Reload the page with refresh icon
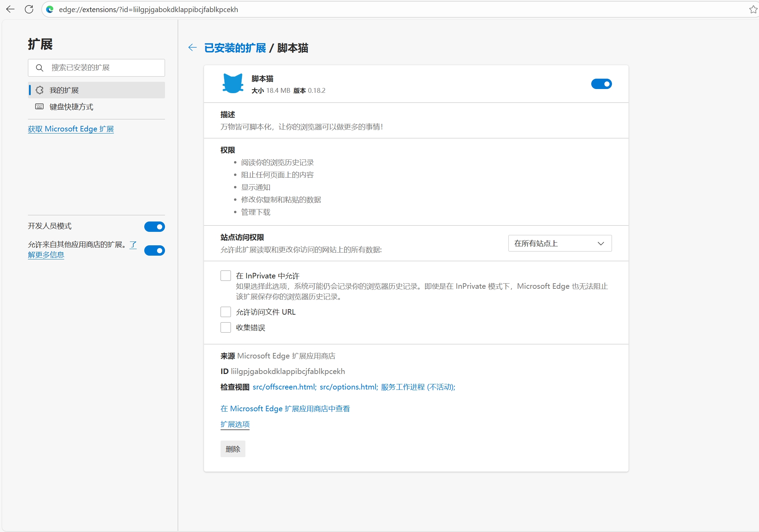The image size is (759, 532). click(x=29, y=9)
